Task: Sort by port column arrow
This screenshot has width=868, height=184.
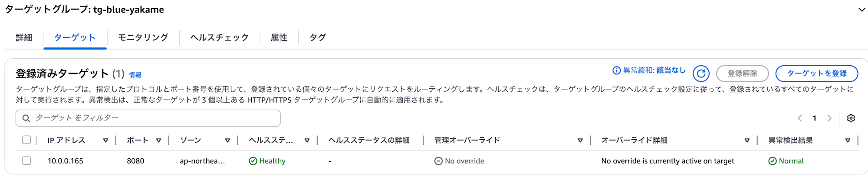Action: pyautogui.click(x=158, y=141)
